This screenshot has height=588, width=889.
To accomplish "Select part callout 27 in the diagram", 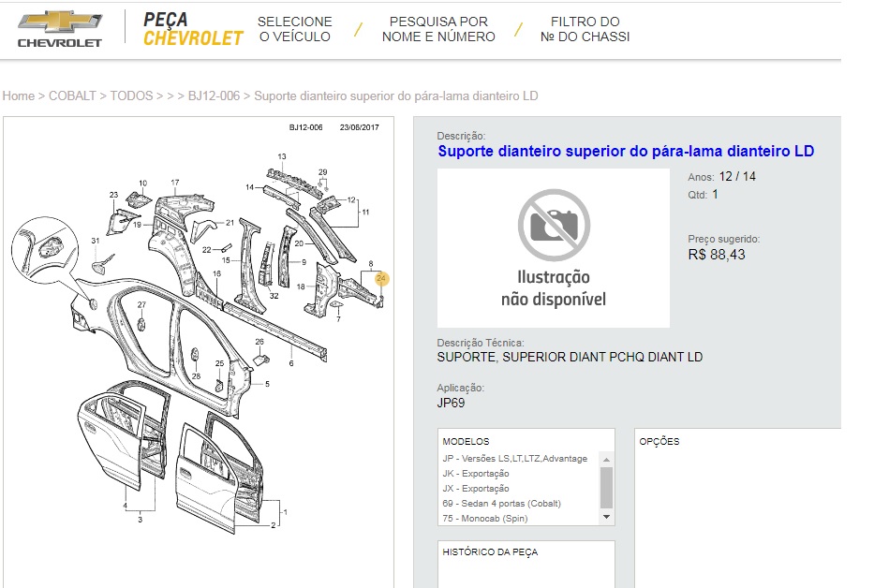I will click(142, 305).
